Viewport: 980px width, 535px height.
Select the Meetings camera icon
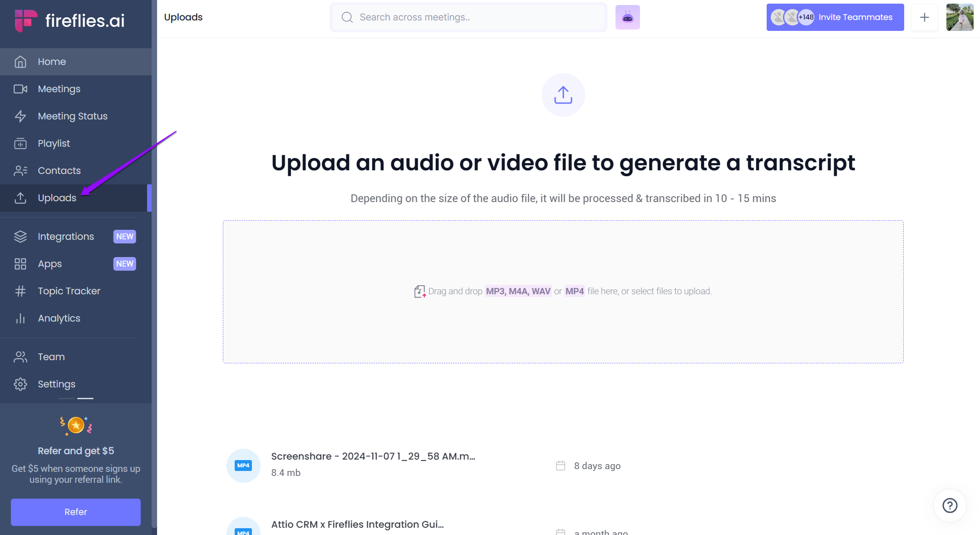pyautogui.click(x=20, y=89)
